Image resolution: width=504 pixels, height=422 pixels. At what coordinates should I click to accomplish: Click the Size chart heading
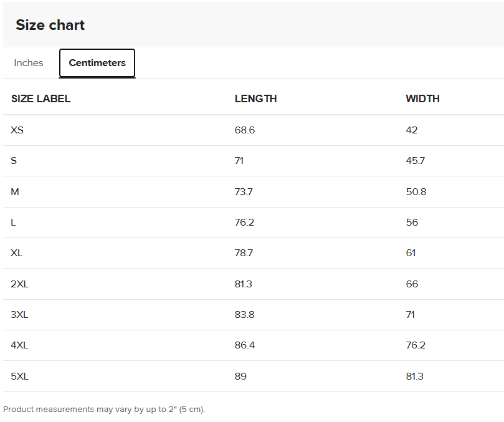[x=50, y=25]
